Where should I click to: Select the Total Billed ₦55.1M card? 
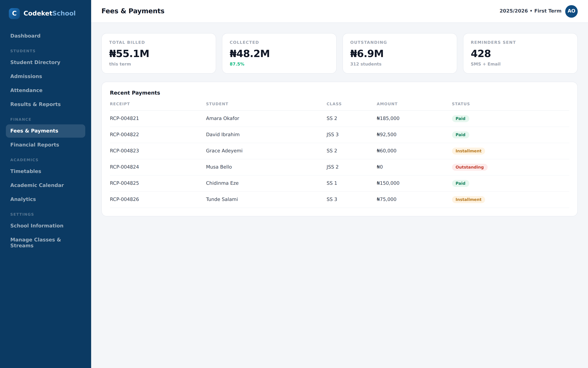[x=159, y=53]
